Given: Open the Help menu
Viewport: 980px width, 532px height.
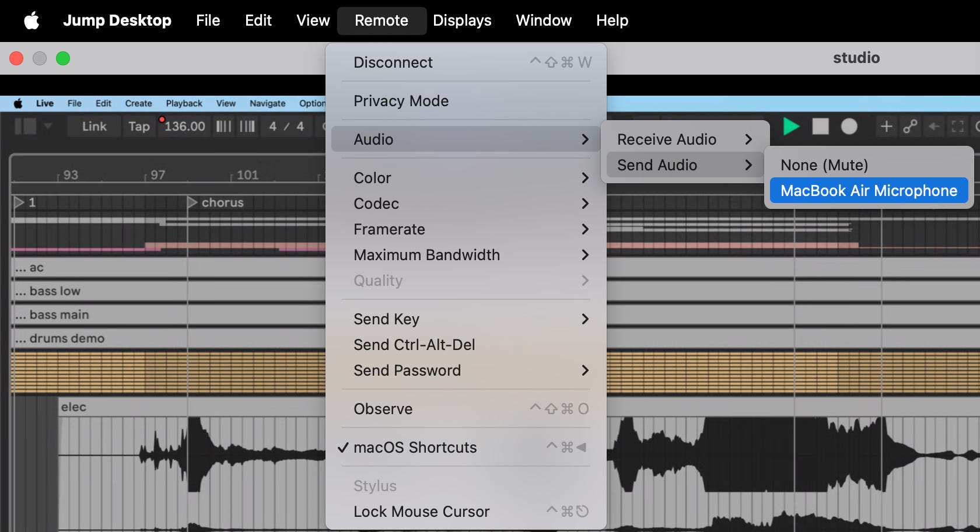Looking at the screenshot, I should pyautogui.click(x=612, y=21).
